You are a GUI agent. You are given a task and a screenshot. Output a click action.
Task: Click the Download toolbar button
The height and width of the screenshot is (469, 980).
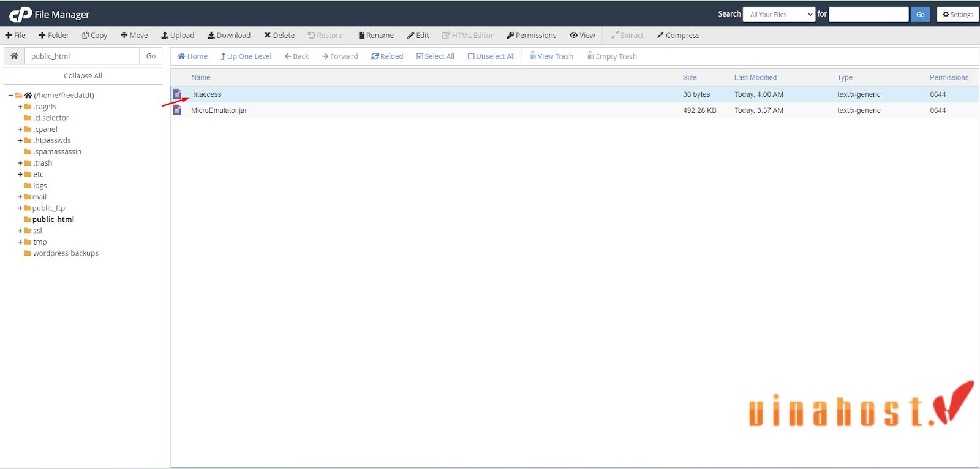click(x=229, y=36)
